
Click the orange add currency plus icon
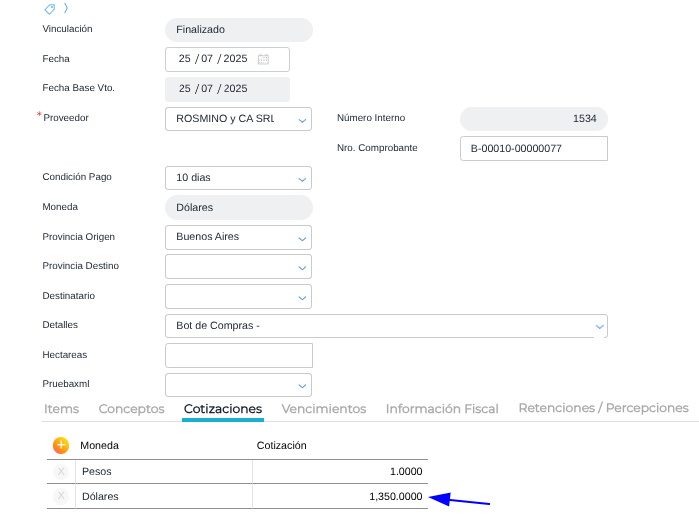tap(61, 445)
